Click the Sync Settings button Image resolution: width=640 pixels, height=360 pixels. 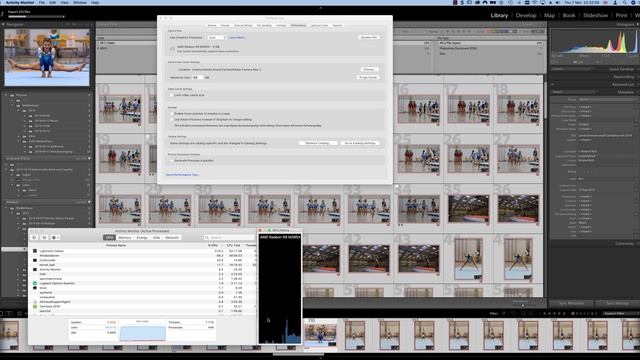tap(617, 303)
